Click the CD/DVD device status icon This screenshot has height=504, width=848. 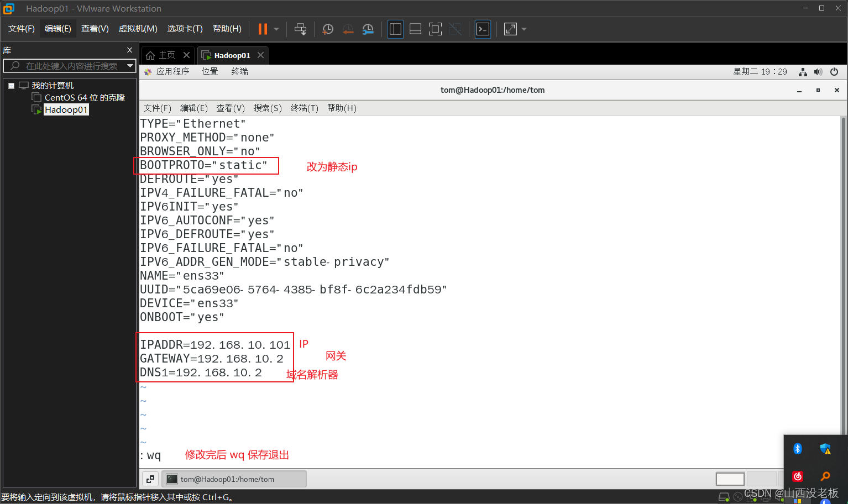pyautogui.click(x=738, y=497)
